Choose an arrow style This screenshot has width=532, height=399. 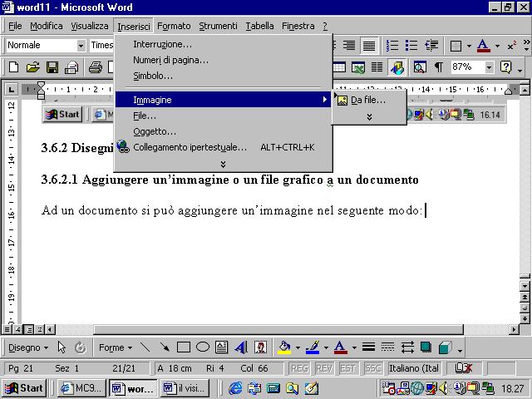(x=407, y=347)
